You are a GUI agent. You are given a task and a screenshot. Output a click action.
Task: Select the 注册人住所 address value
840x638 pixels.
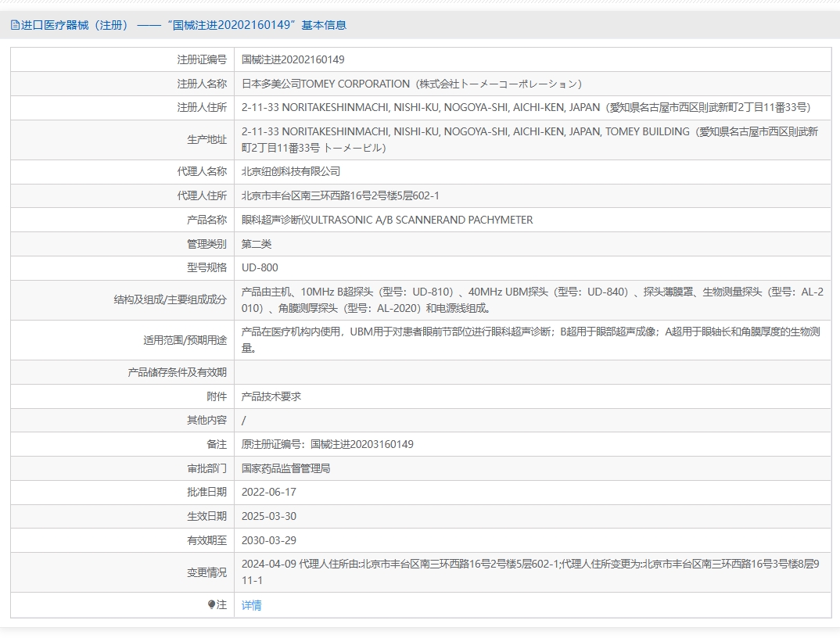[x=526, y=108]
